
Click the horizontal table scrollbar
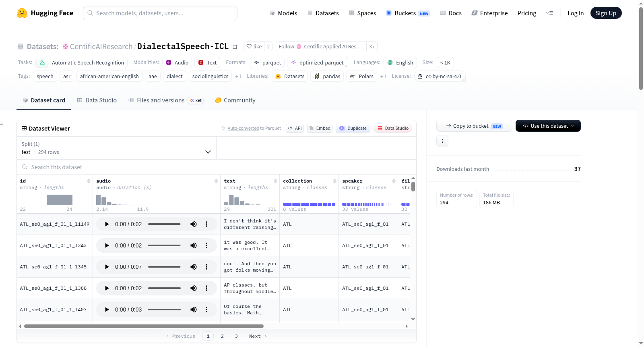[144, 326]
